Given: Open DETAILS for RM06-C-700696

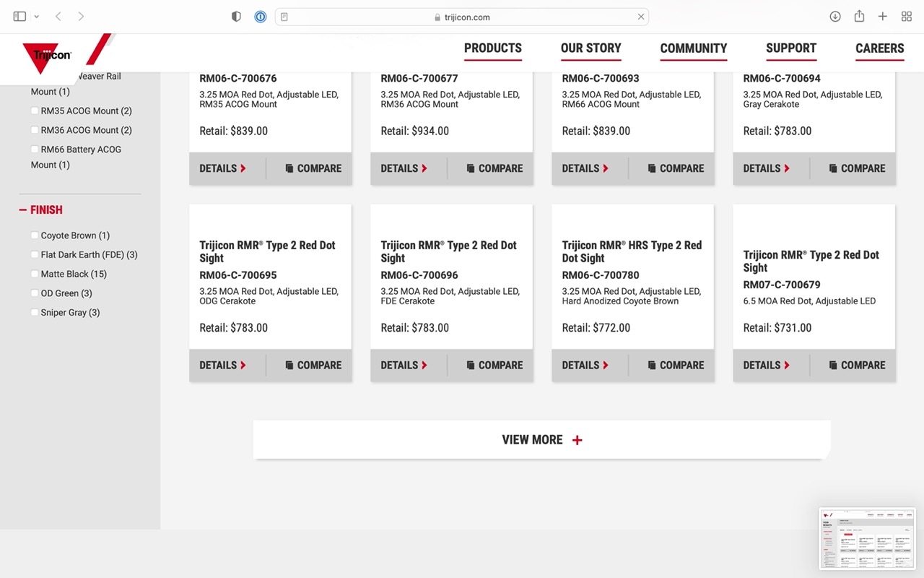Looking at the screenshot, I should (404, 365).
